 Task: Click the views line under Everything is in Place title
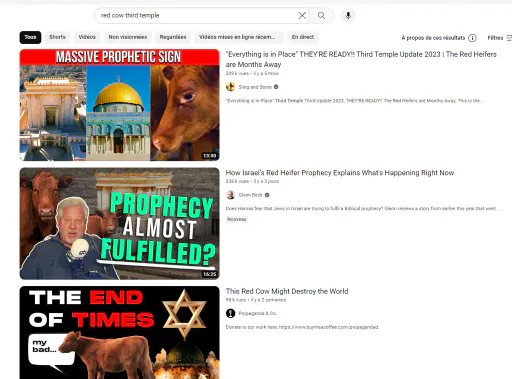click(252, 73)
